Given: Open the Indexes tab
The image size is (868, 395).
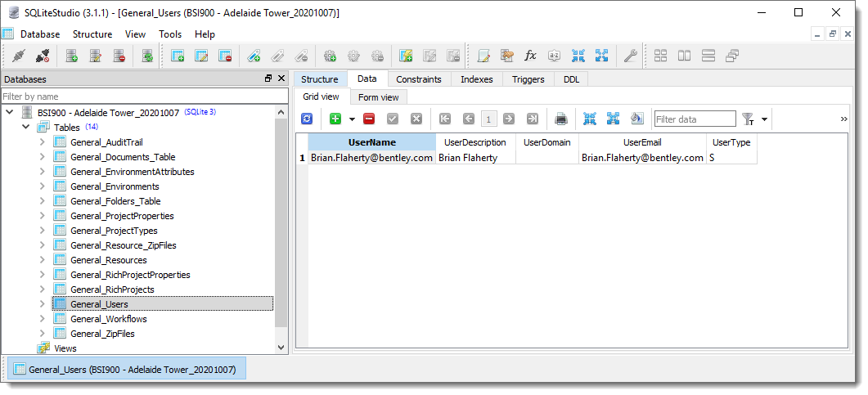Looking at the screenshot, I should [x=477, y=79].
